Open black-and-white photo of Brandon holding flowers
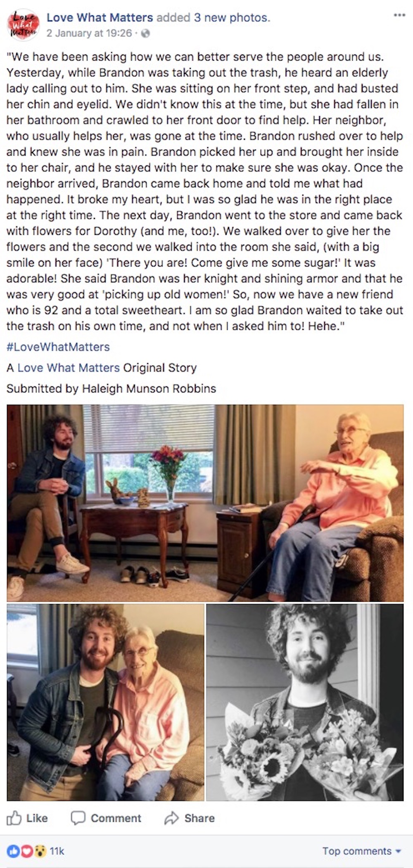 click(x=305, y=702)
